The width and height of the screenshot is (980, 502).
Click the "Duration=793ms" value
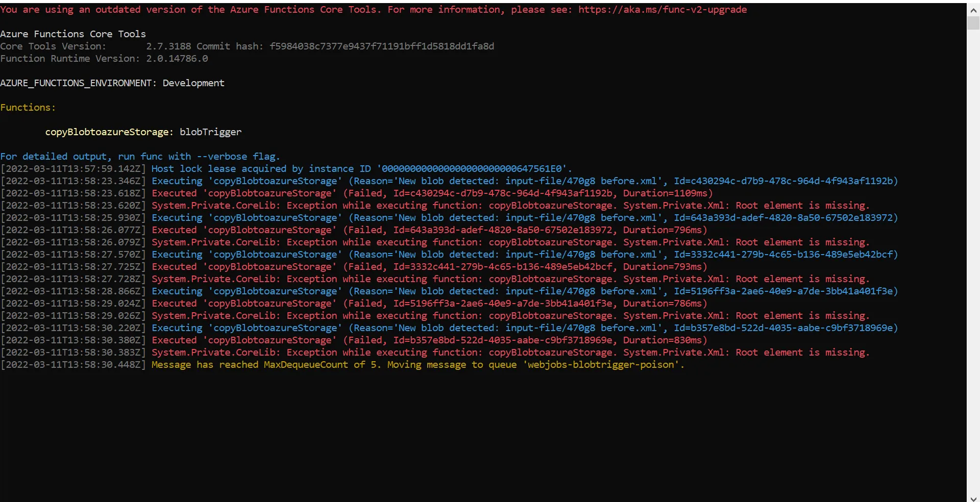[663, 267]
